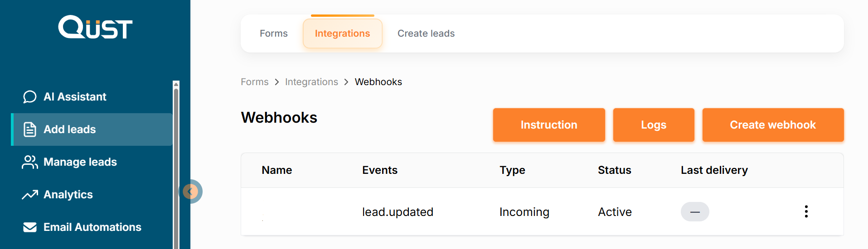868x249 pixels.
Task: Go to Forms in the breadcrumb
Action: (254, 82)
